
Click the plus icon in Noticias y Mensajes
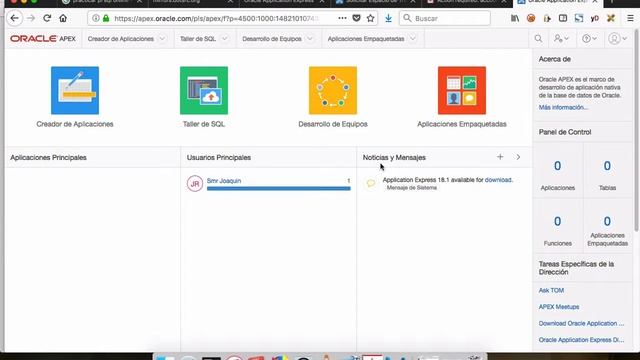(x=500, y=157)
